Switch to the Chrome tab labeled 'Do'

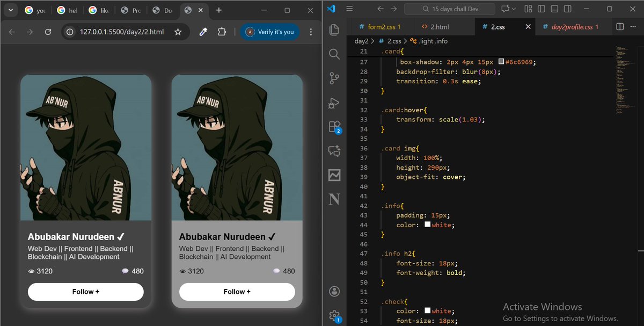click(163, 10)
